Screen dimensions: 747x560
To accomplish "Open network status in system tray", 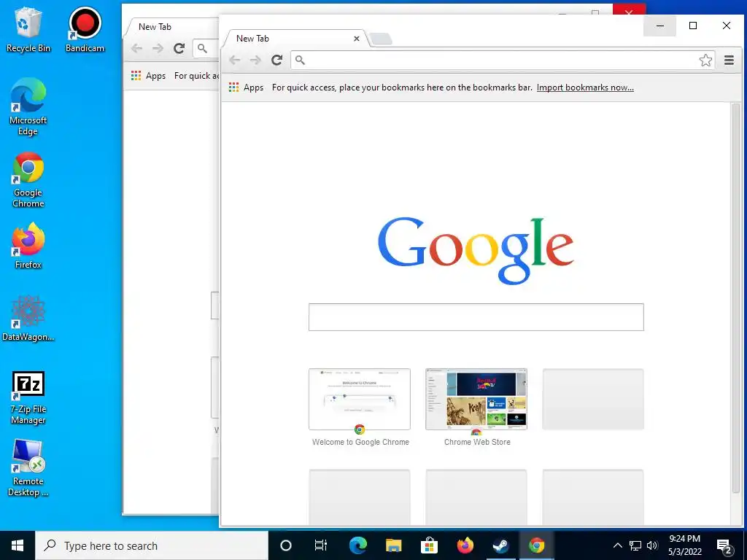I will (x=635, y=545).
